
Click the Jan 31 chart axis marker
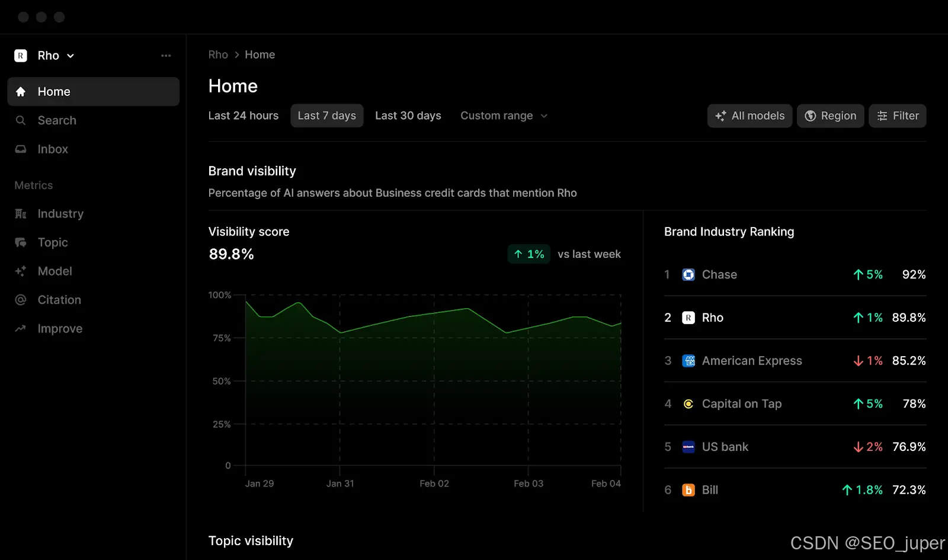click(x=340, y=484)
